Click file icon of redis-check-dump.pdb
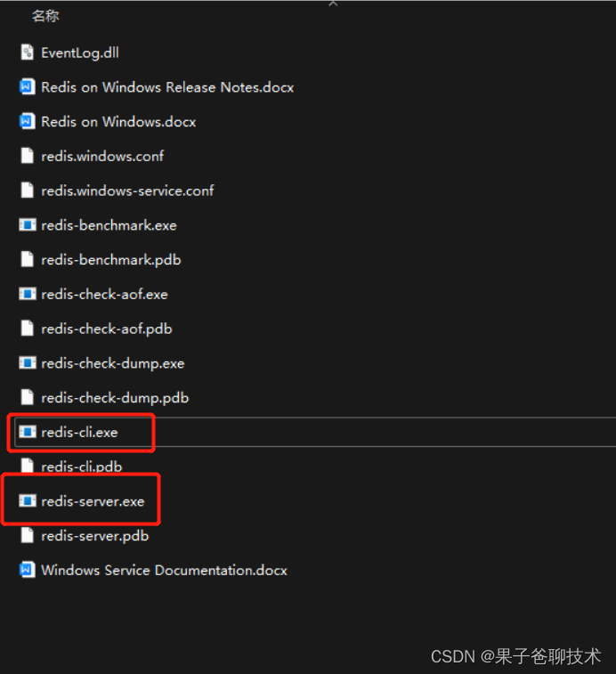Screen dimensions: 616x674 28,397
